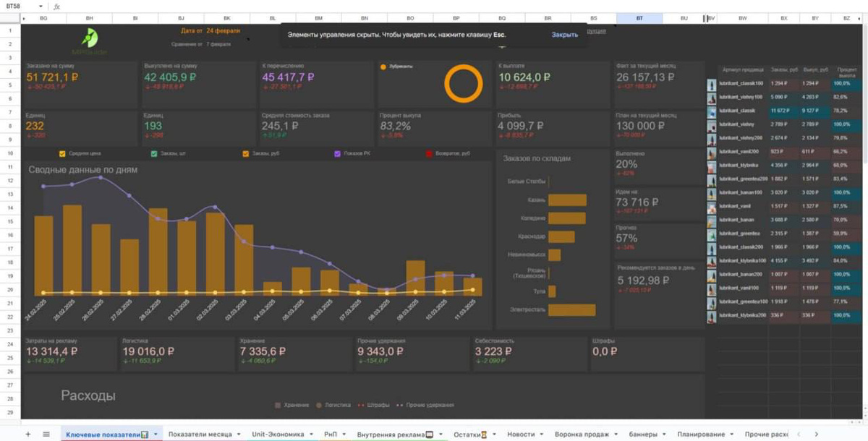Image resolution: width=868 pixels, height=441 pixels.
Task: Toggle the Возвратов, руб checkbox
Action: [429, 153]
